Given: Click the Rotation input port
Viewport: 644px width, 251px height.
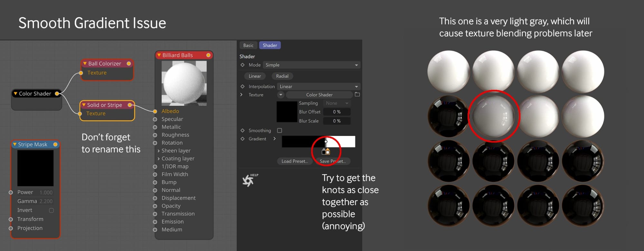Looking at the screenshot, I should click(x=155, y=143).
